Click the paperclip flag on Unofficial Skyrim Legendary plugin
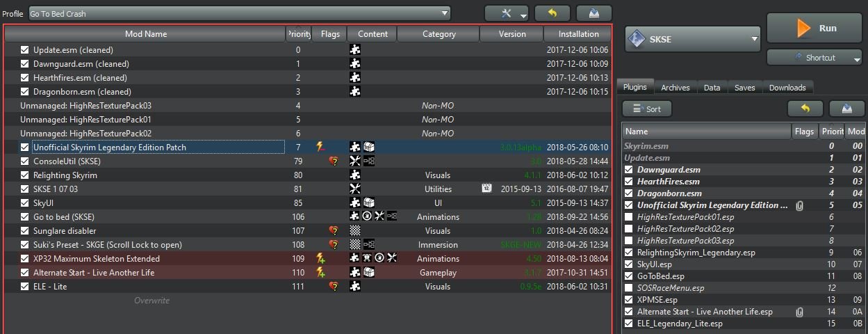868x334 pixels. [799, 205]
